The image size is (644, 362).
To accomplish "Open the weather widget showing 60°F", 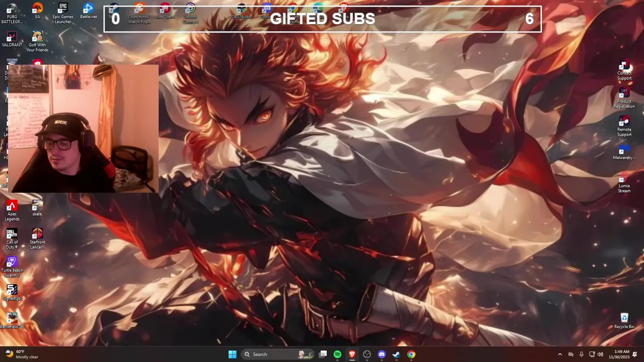I will [21, 354].
